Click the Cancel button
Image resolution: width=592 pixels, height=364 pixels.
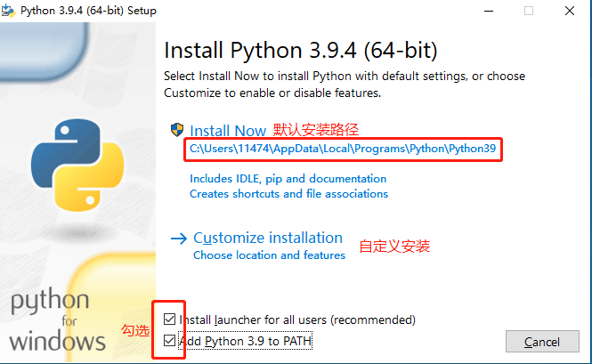[x=542, y=342]
